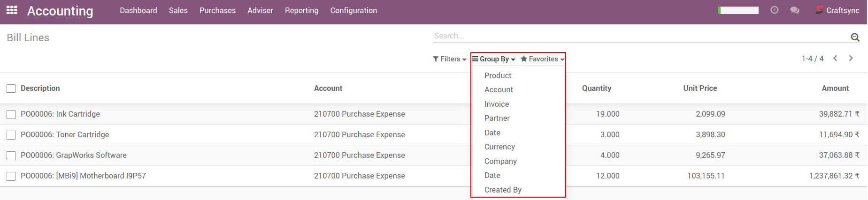Click the Search input field

point(638,36)
